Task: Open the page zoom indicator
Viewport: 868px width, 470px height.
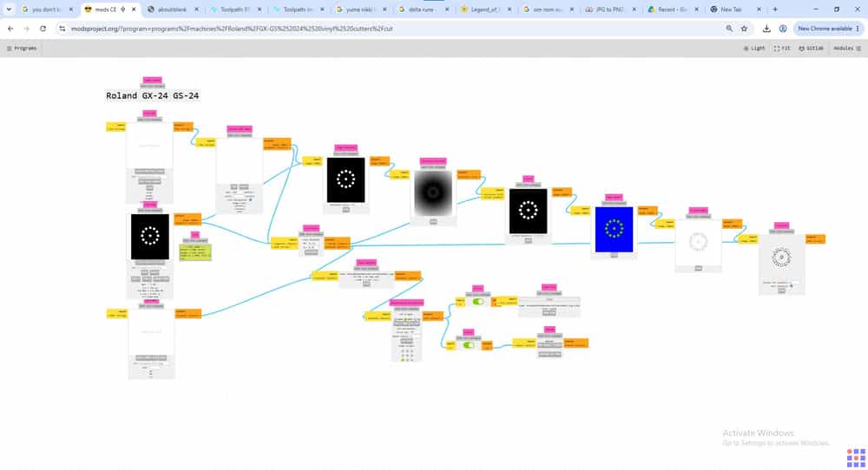Action: pyautogui.click(x=729, y=29)
